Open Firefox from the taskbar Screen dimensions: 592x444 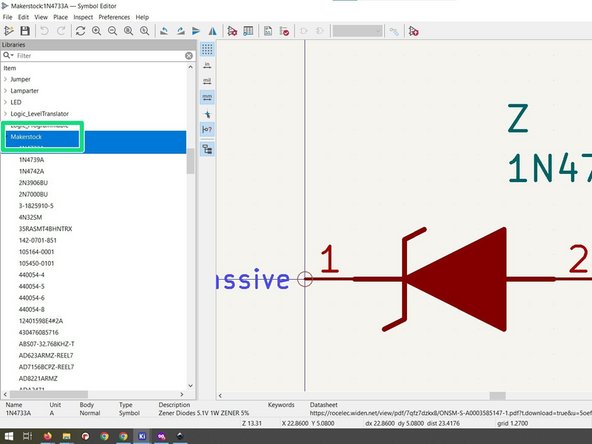[x=47, y=436]
